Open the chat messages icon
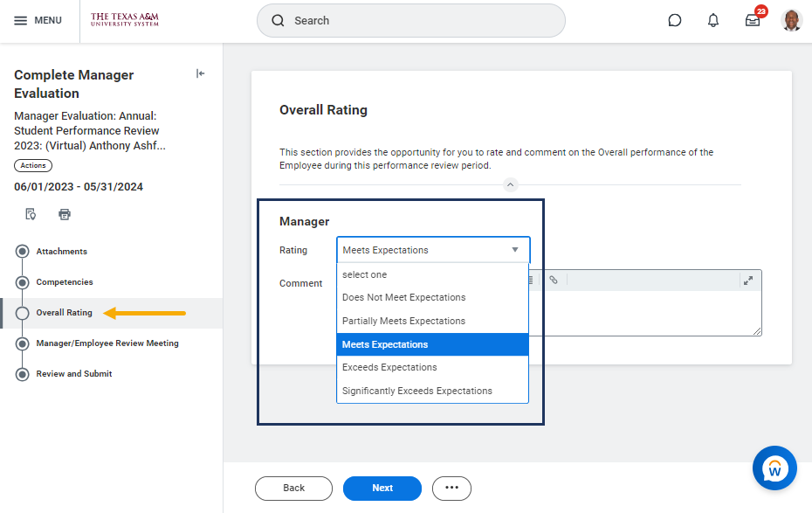Image resolution: width=812 pixels, height=513 pixels. tap(675, 20)
